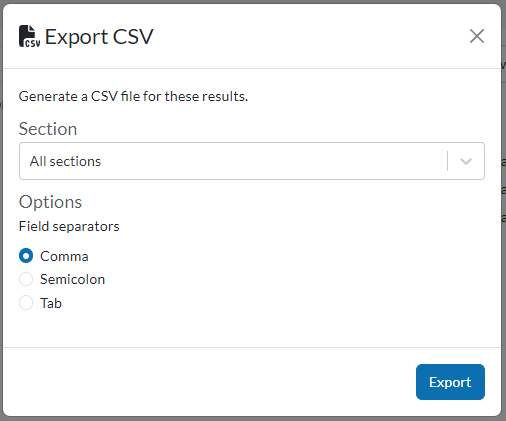Click the Options heading
This screenshot has width=506, height=421.
point(50,202)
